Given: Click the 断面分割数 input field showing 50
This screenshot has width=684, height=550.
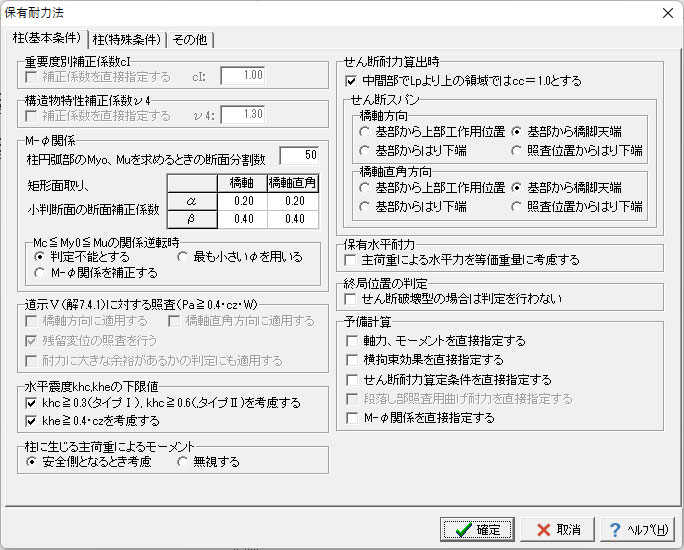Looking at the screenshot, I should 299,155.
